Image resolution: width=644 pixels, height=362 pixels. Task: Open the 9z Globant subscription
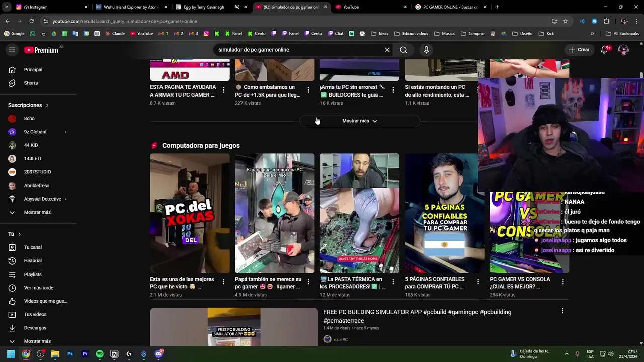click(35, 132)
